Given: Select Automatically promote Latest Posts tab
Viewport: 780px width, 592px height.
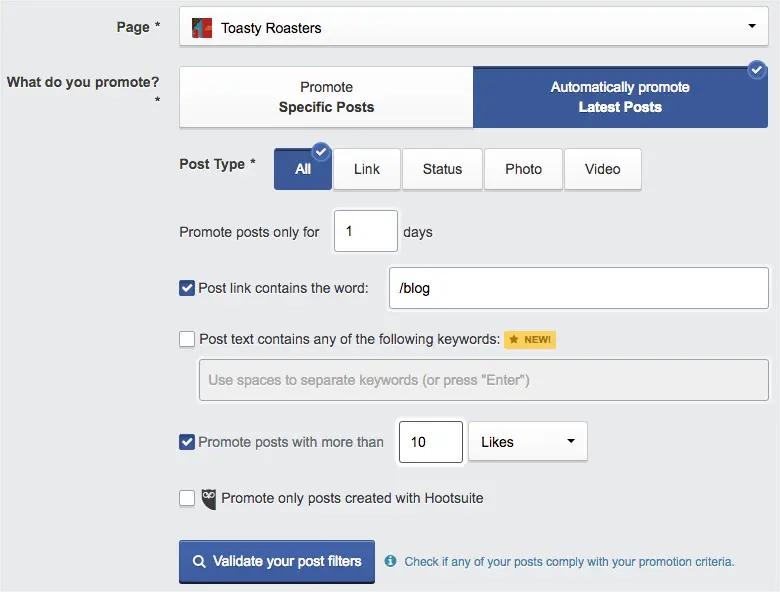Looking at the screenshot, I should coord(620,97).
